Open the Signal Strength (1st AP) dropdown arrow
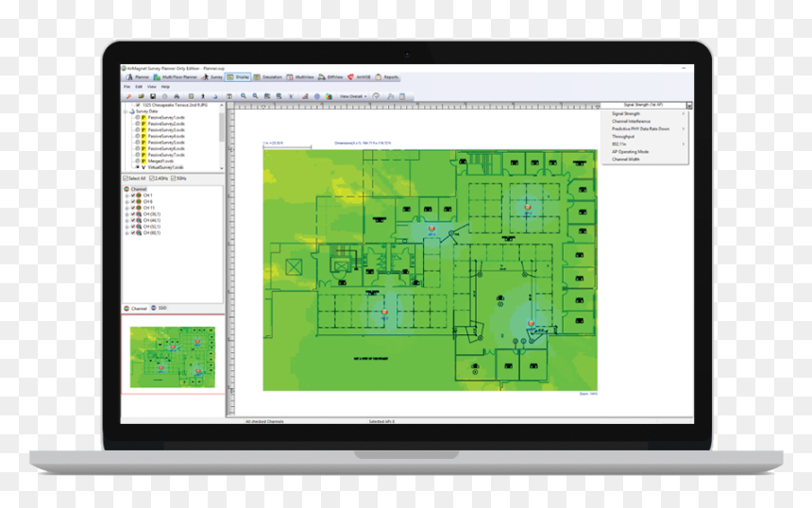The height and width of the screenshot is (508, 812). pos(689,105)
